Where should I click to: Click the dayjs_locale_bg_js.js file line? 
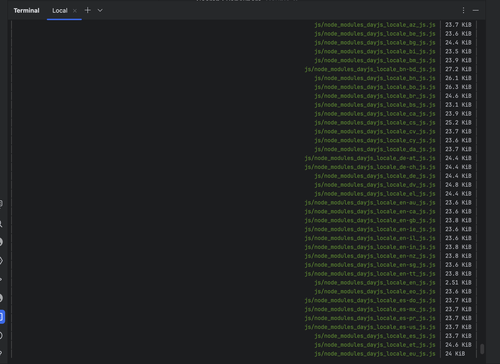[375, 43]
